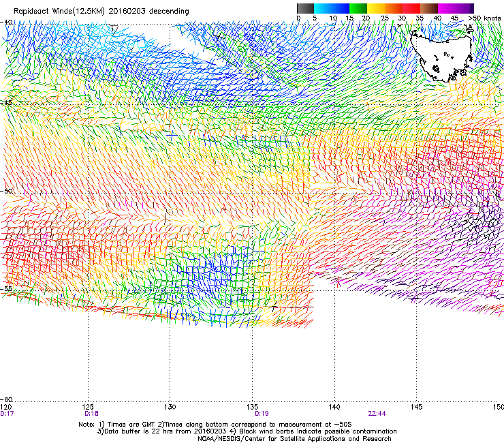Click the '>50 knots' legend label
The width and height of the screenshot is (504, 443).
(x=484, y=18)
